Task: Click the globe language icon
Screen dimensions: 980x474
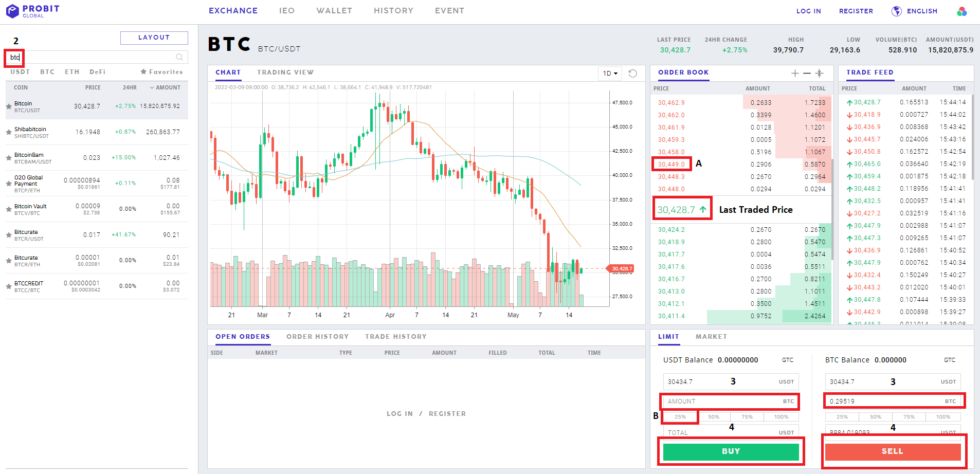Action: tap(897, 11)
